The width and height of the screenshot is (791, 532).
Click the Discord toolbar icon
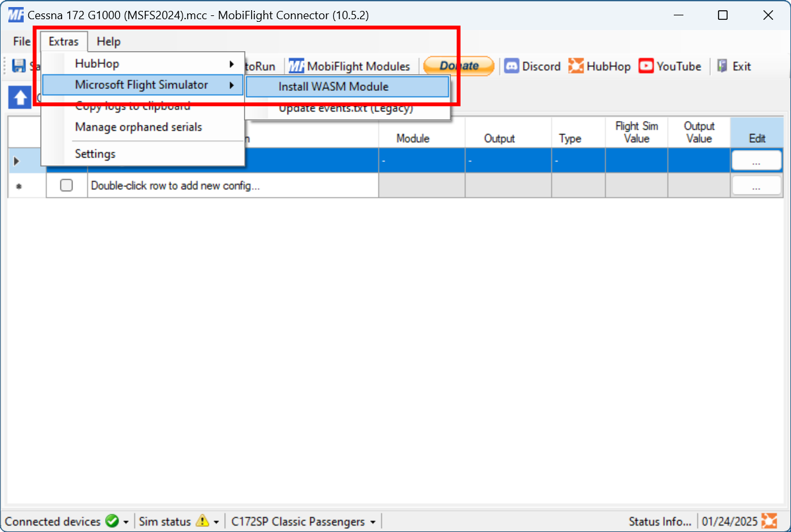point(511,66)
